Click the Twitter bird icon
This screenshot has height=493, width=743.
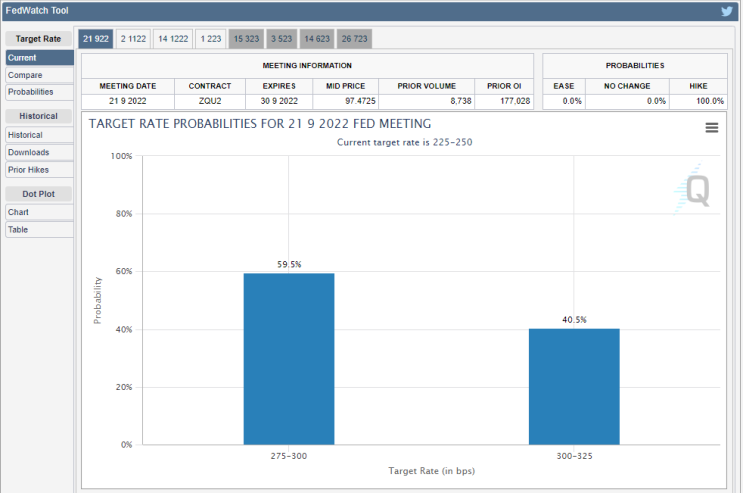tap(726, 11)
